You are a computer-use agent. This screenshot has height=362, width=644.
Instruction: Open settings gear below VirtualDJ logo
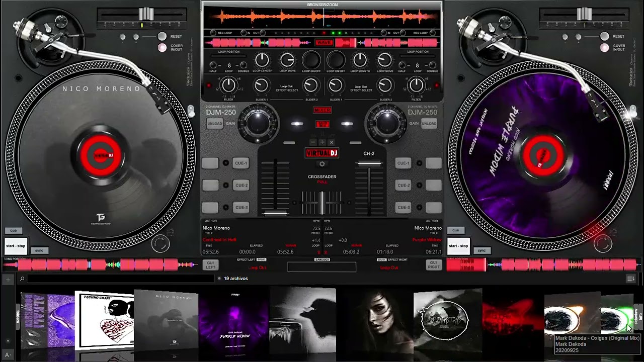pos(323,164)
